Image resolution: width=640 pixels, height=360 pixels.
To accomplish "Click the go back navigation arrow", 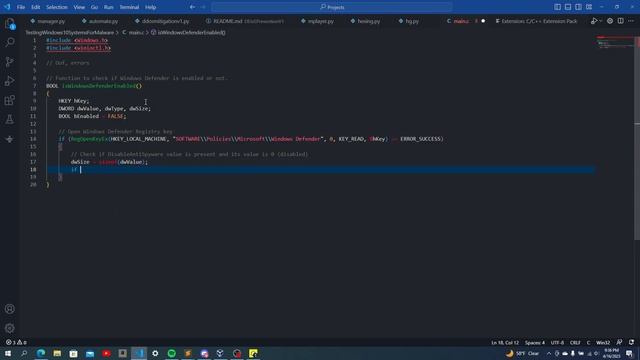I will click(192, 7).
